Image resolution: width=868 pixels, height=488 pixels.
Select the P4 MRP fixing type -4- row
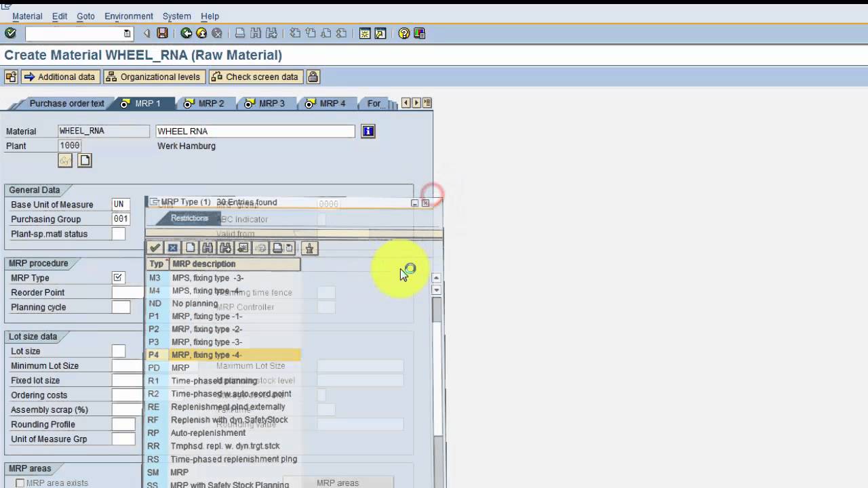[x=224, y=355]
